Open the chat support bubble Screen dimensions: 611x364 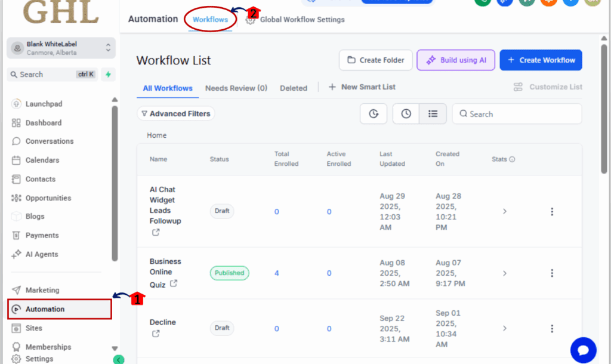(583, 350)
